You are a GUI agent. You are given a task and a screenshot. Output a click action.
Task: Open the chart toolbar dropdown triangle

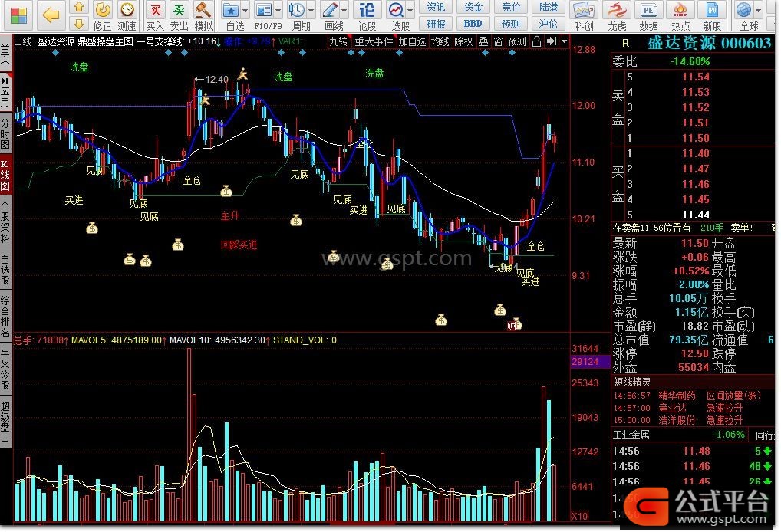click(564, 41)
